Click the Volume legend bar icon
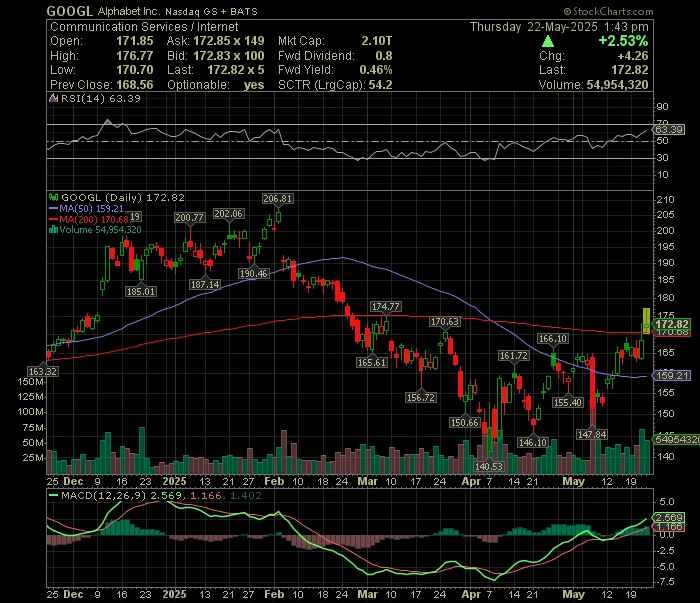This screenshot has height=603, width=700. click(x=54, y=229)
